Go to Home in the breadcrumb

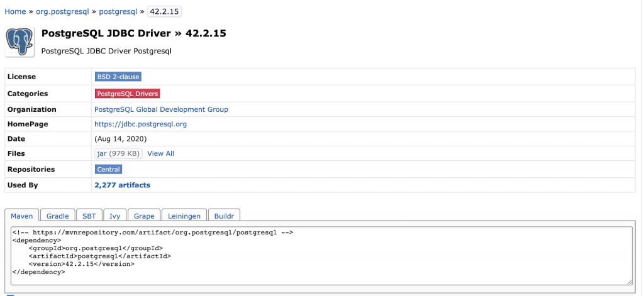point(15,11)
